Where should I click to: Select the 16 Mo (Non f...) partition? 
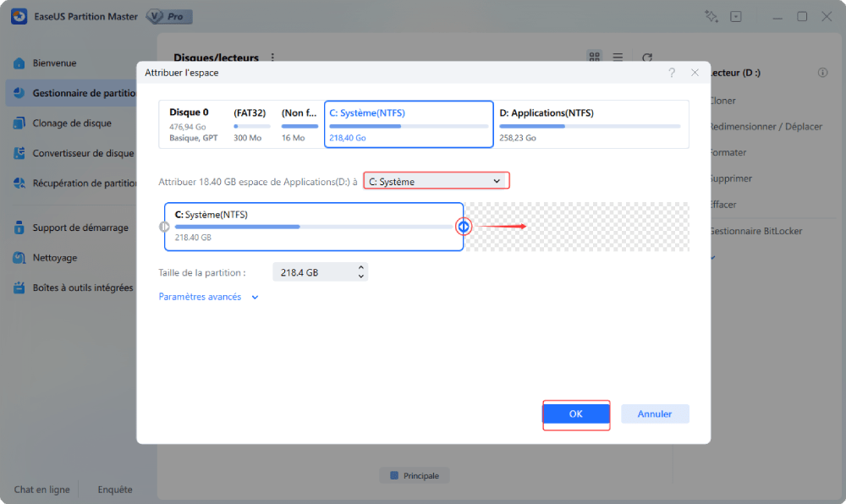(x=299, y=124)
